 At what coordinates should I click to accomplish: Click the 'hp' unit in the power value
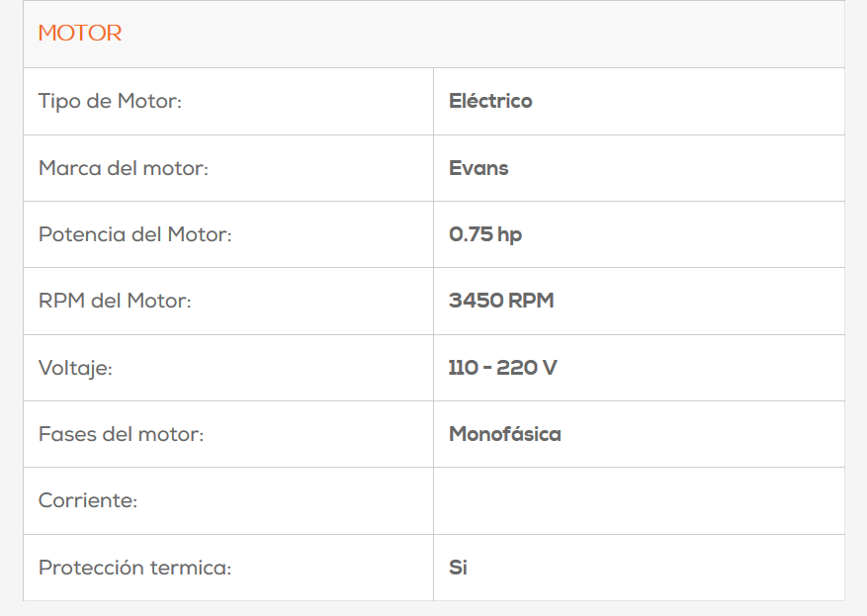510,235
